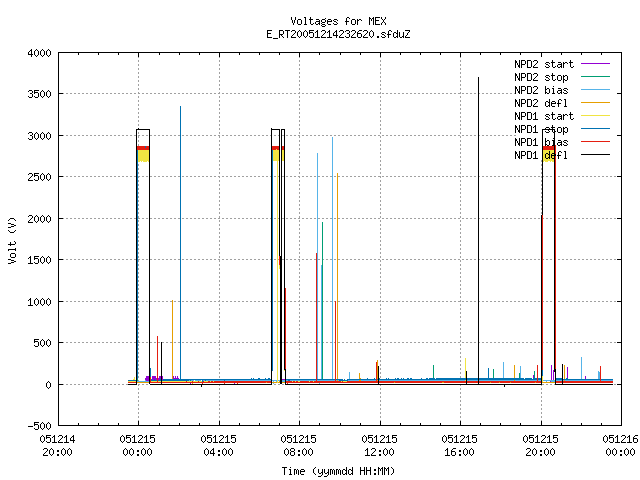Click the -500 y-axis tick label

[40, 426]
